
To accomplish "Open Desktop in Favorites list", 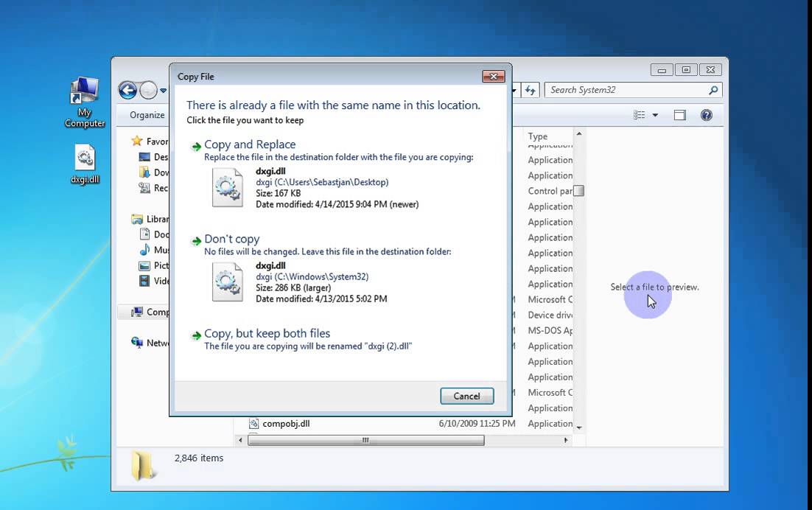I will click(153, 157).
